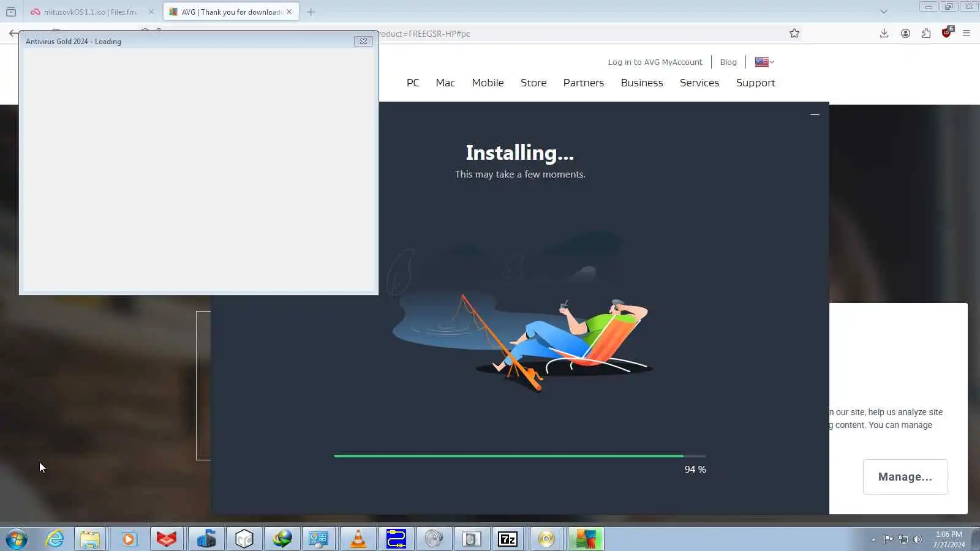Show hidden system tray icons

coord(873,539)
